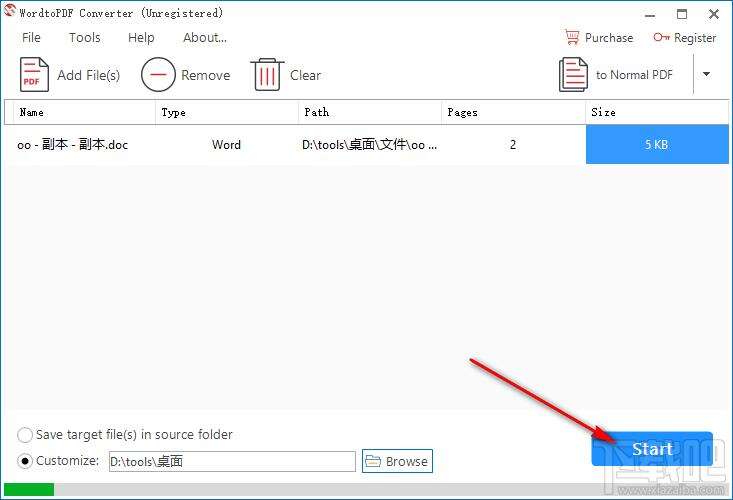This screenshot has width=733, height=500.
Task: Open the File menu
Action: tap(31, 37)
